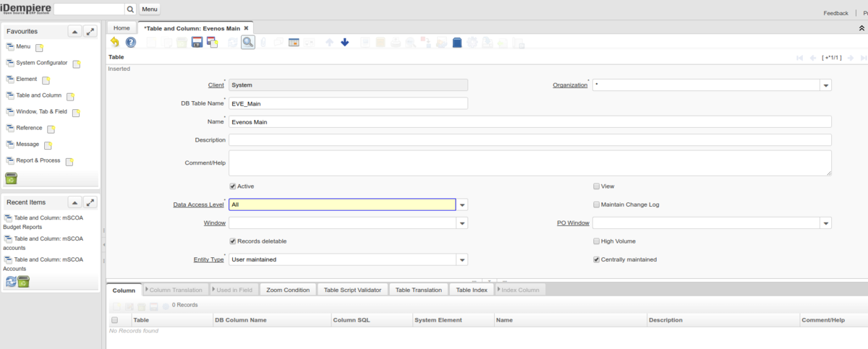This screenshot has width=868, height=349.
Task: Open the Data Access Level dropdown
Action: (462, 204)
